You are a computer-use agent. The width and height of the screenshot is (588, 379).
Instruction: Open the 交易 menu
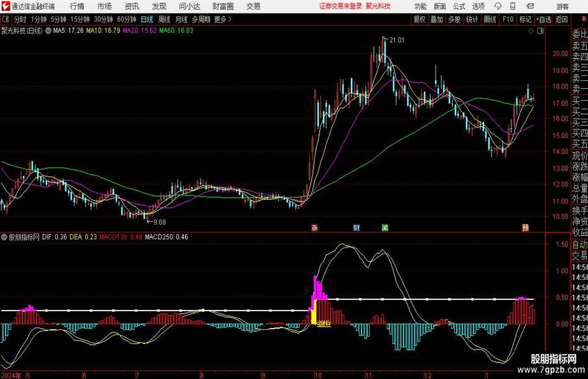[x=253, y=6]
